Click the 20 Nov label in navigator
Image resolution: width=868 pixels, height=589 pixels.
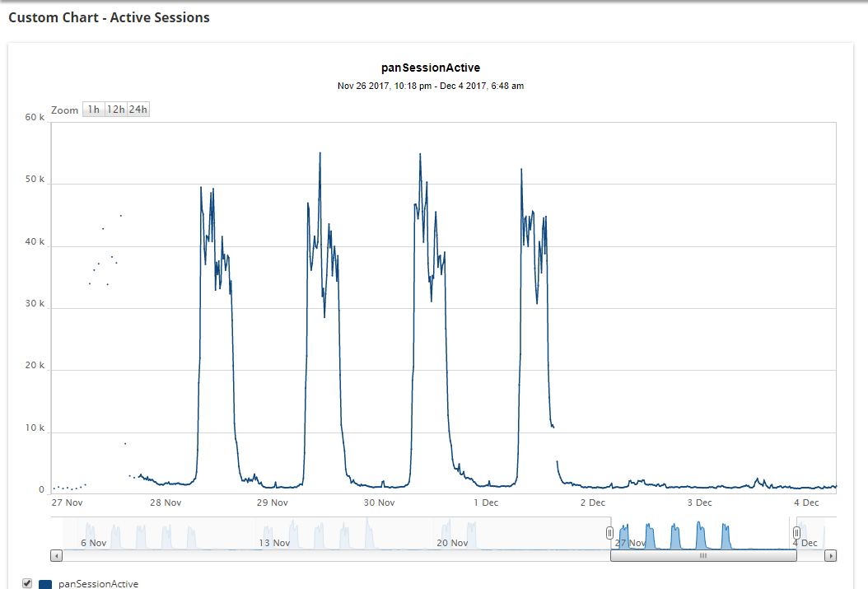pos(452,543)
